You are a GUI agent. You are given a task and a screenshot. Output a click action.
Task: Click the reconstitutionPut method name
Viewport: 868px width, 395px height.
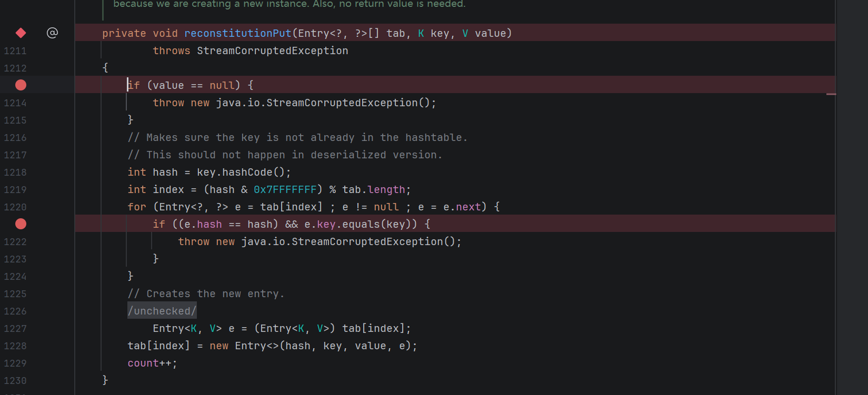pos(237,33)
